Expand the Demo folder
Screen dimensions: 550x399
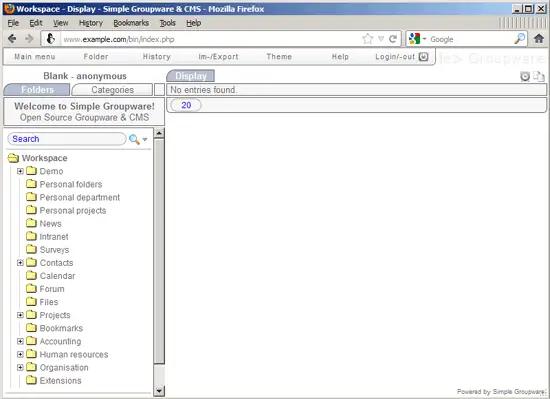20,171
